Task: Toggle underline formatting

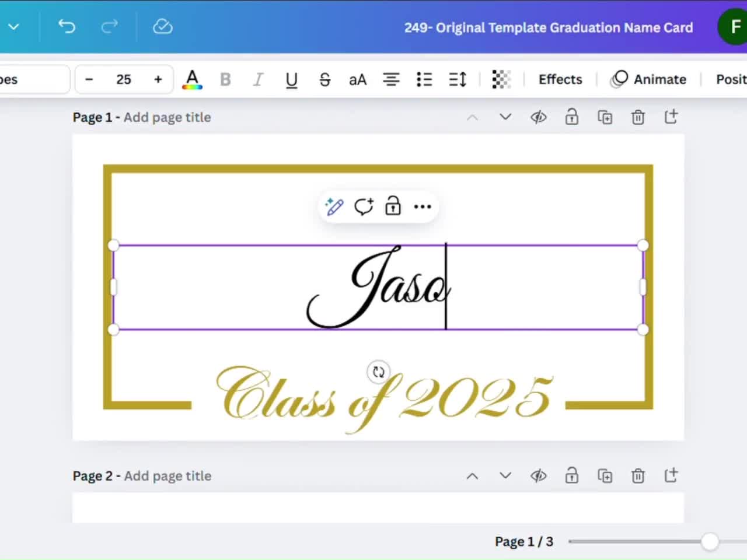Action: [x=291, y=79]
